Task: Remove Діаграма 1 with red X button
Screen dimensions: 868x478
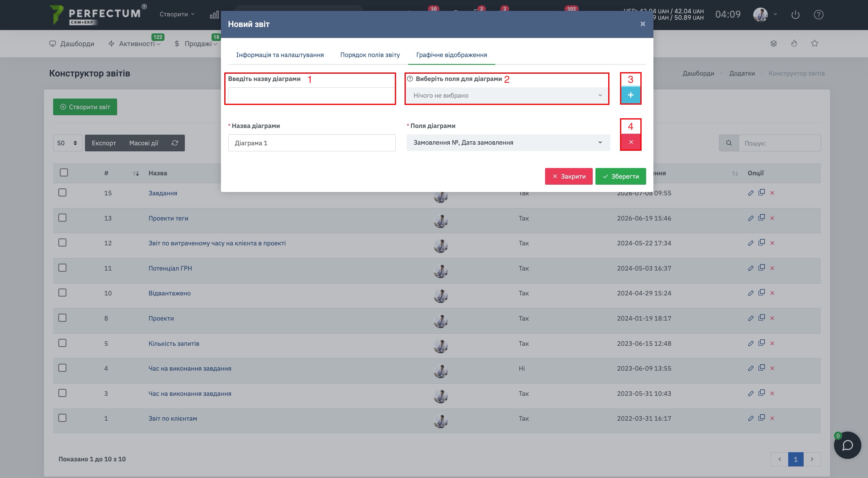Action: [x=631, y=142]
